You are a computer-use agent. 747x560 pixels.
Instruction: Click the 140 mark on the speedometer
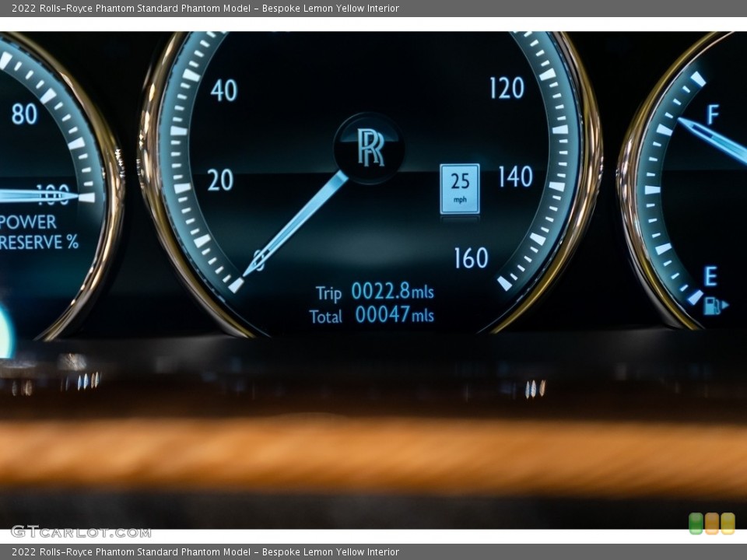pos(515,177)
